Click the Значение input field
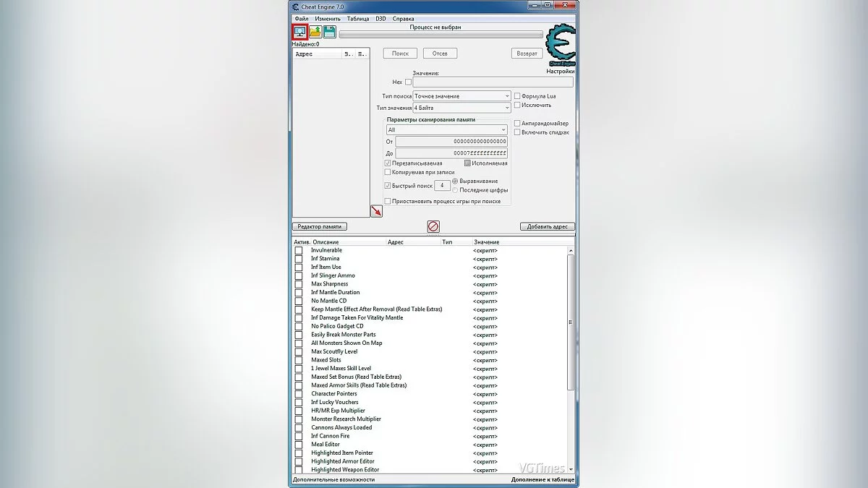 point(493,82)
